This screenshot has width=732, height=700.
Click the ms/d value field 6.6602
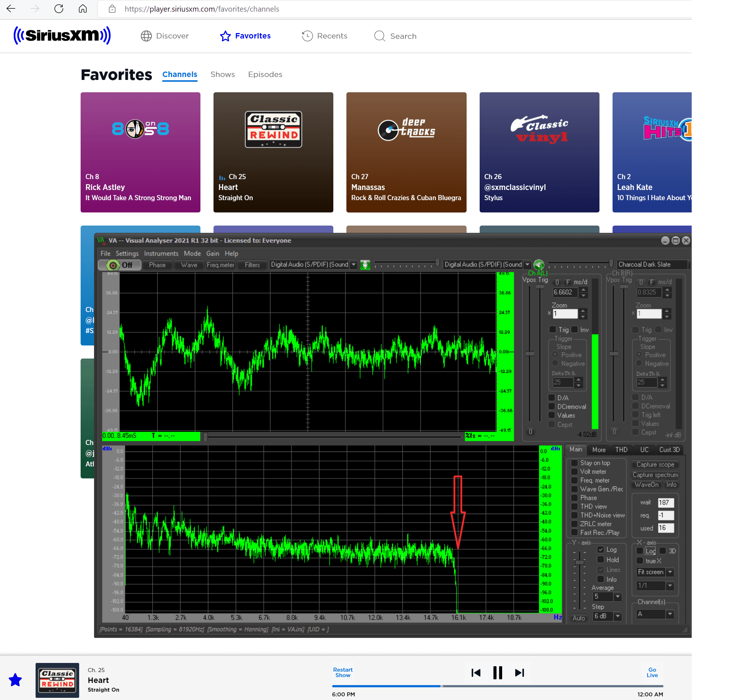[565, 292]
